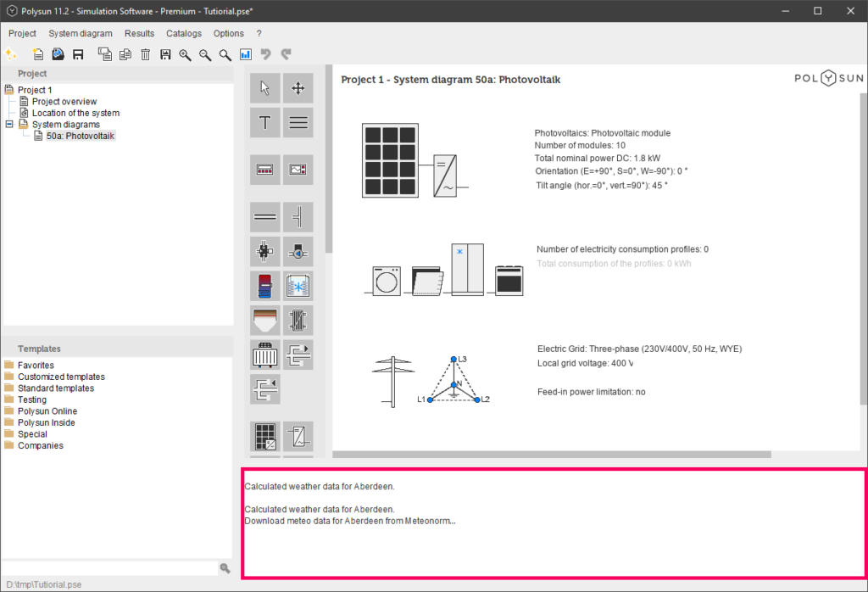The width and height of the screenshot is (868, 592).
Task: Pick the photovoltaic module component icon
Action: click(265, 437)
